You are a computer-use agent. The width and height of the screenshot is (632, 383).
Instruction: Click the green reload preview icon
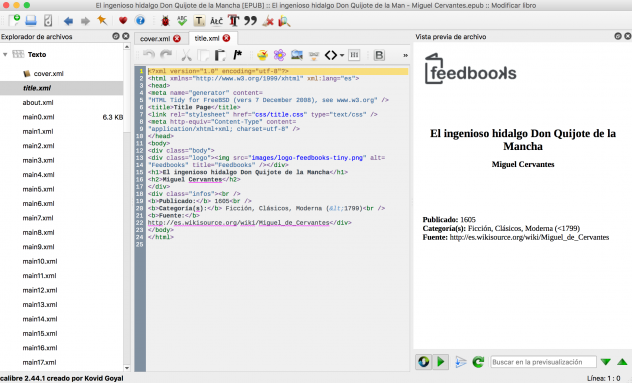tap(478, 362)
